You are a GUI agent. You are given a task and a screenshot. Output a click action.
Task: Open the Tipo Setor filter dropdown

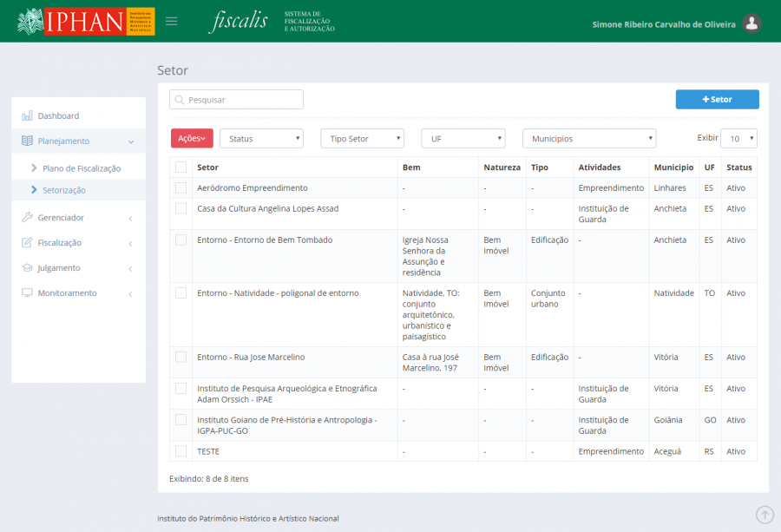click(x=362, y=139)
